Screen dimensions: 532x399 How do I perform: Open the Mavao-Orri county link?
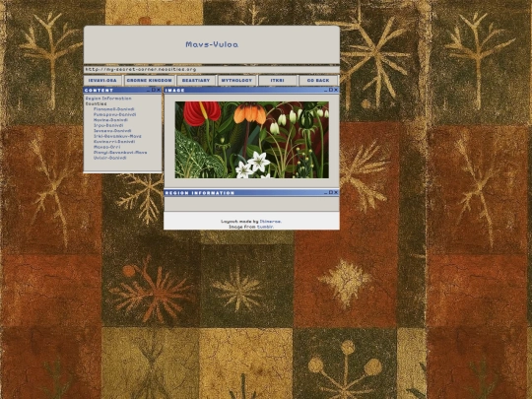106,147
